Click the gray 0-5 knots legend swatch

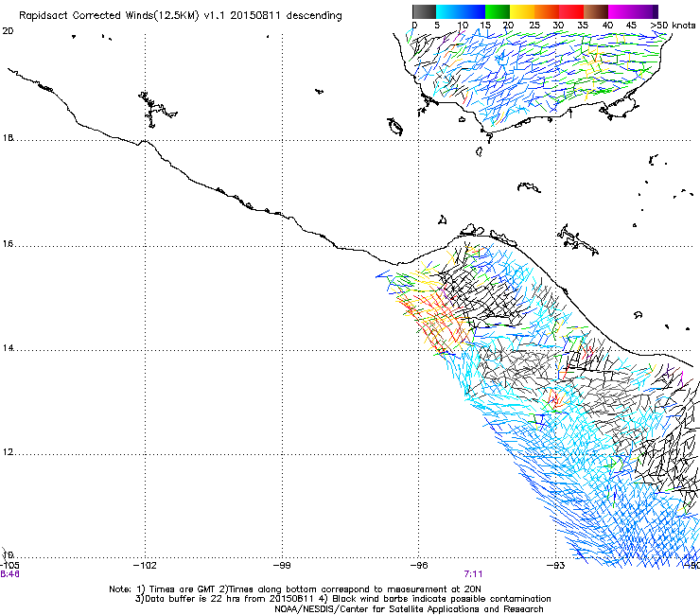point(424,11)
